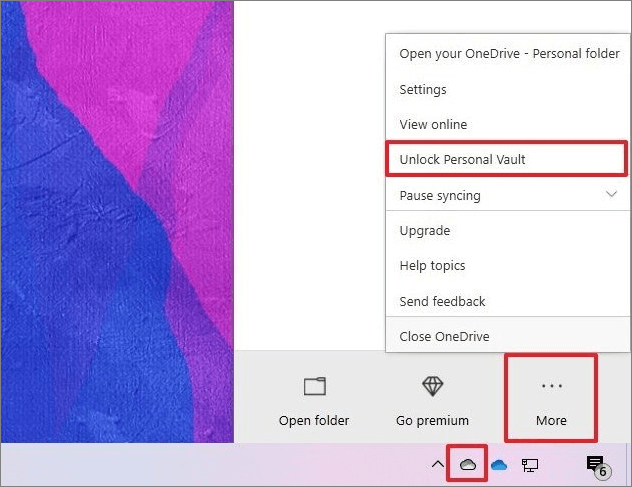Viewport: 632px width, 487px height.
Task: Click the gray OneDrive cloud tray icon
Action: [468, 465]
